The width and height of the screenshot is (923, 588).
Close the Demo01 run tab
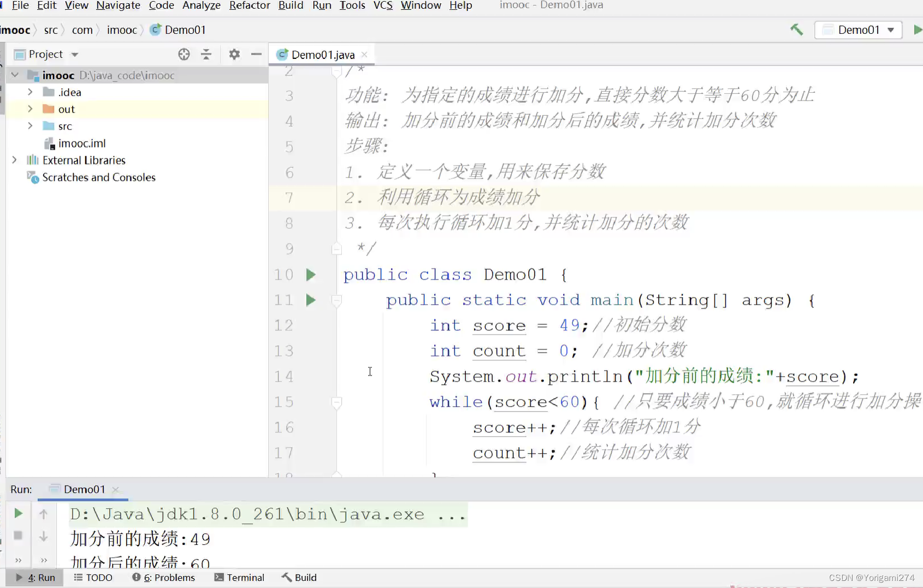point(115,490)
